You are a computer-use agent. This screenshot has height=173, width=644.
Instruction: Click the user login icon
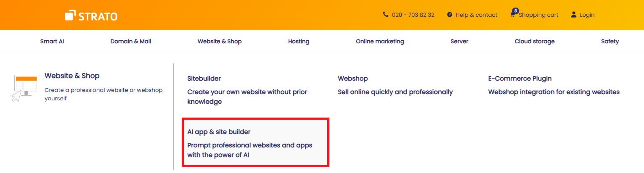point(573,15)
